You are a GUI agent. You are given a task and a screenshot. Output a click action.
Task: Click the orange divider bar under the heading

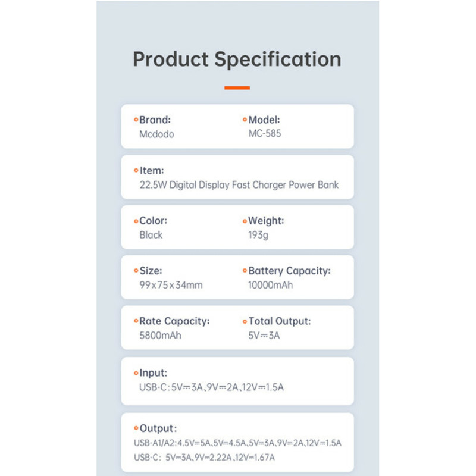pyautogui.click(x=237, y=88)
